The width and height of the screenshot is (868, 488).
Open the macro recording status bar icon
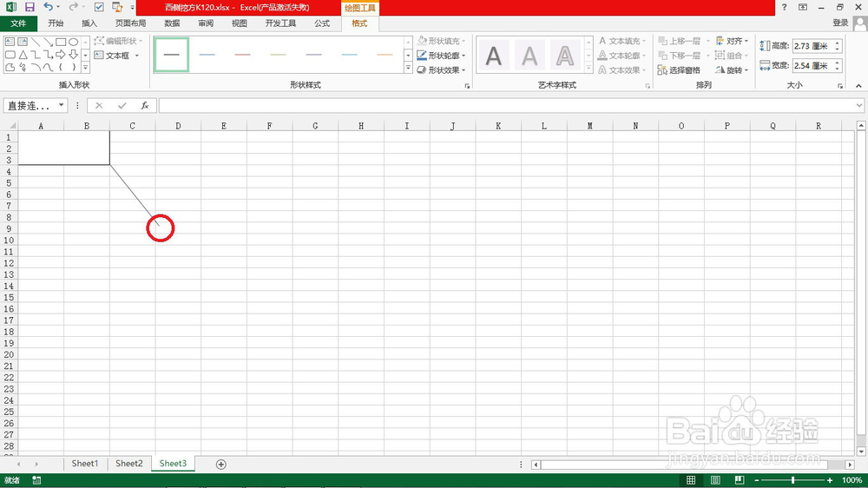click(36, 480)
